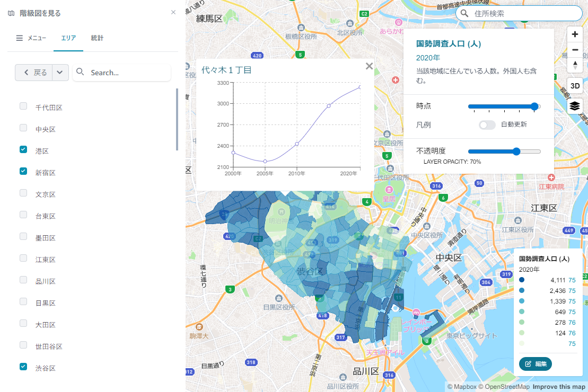Toggle the 3D map view
Image resolution: width=588 pixels, height=392 pixels.
[x=575, y=86]
